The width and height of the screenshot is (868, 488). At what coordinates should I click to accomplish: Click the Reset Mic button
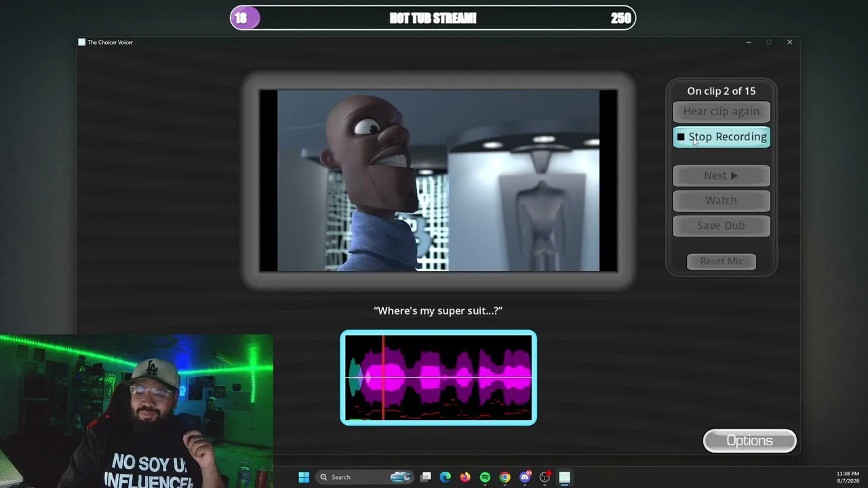(x=722, y=262)
